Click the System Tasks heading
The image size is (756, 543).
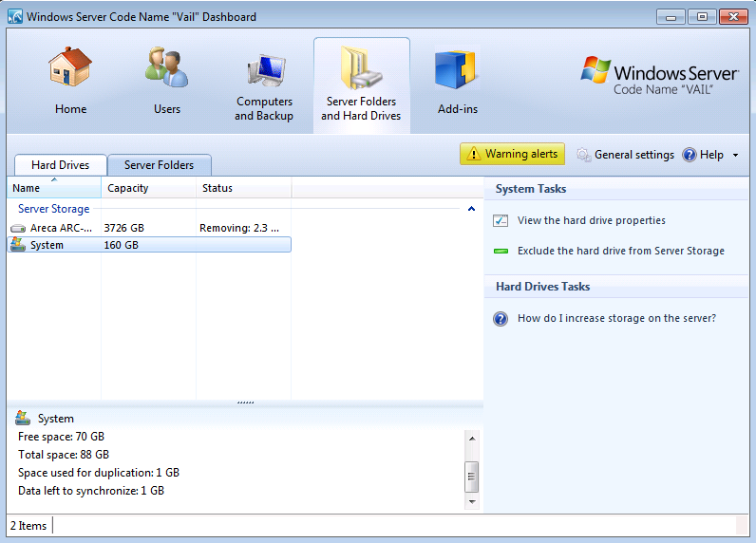531,189
